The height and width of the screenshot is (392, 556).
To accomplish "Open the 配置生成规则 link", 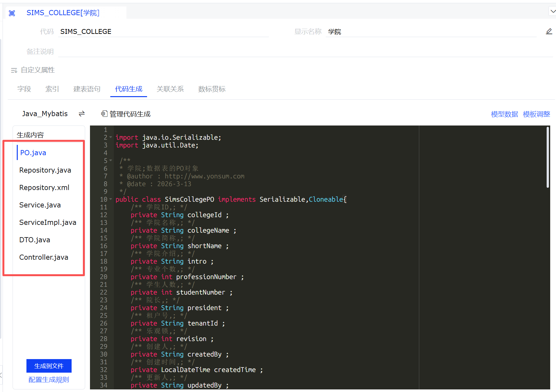I will 49,380.
